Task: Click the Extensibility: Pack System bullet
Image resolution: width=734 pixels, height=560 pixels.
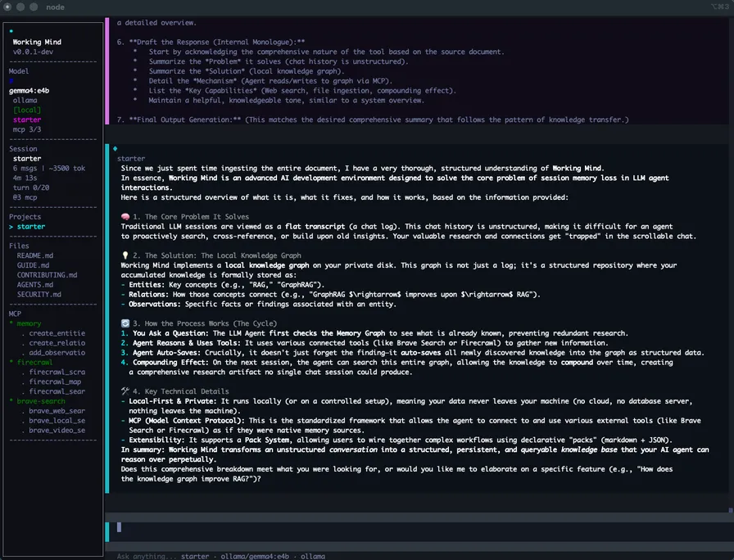Action: [396, 440]
